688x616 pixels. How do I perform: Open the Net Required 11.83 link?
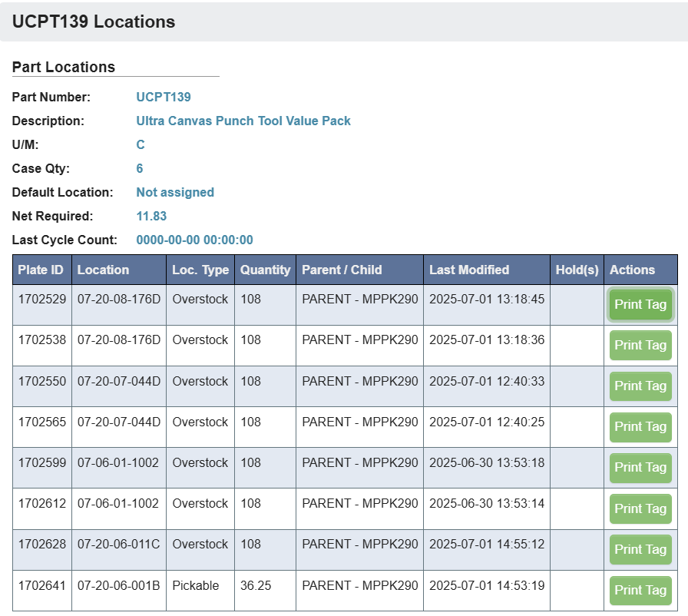click(150, 216)
